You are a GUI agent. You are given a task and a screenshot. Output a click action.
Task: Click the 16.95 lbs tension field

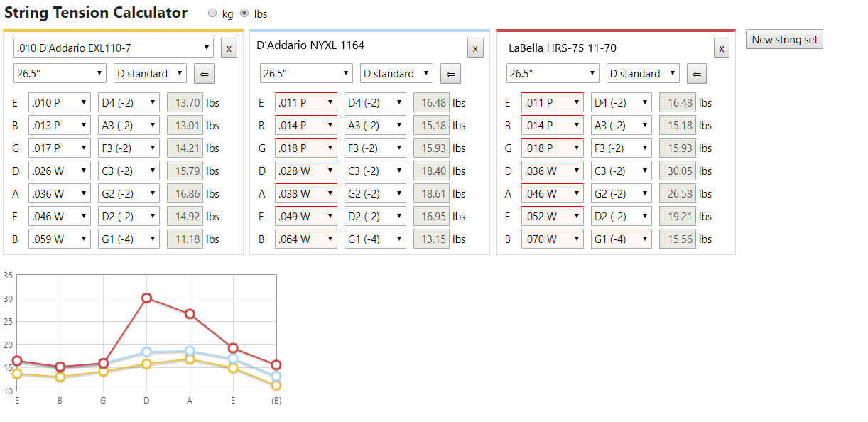coord(431,216)
